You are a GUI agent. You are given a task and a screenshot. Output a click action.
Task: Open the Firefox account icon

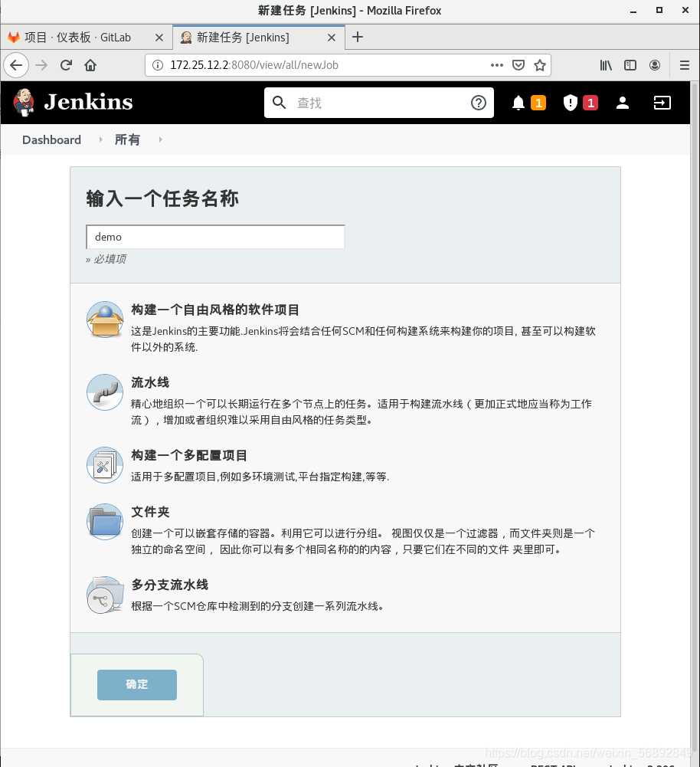point(655,65)
